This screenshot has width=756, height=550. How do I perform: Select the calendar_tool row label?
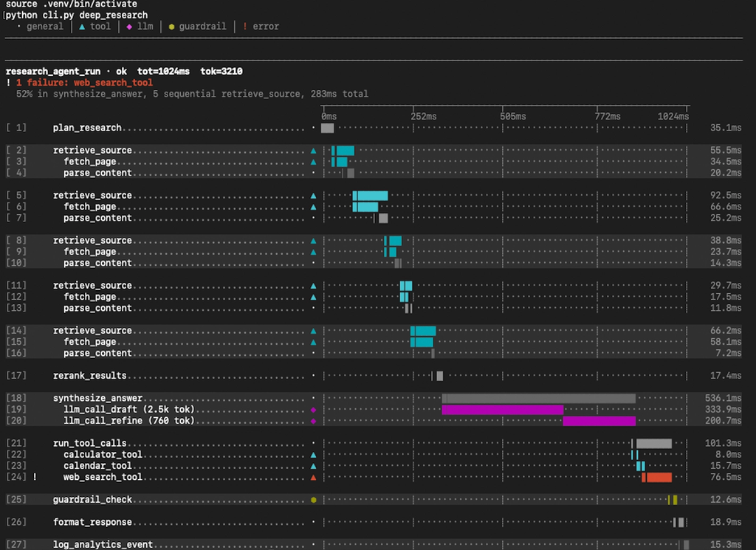[97, 466]
